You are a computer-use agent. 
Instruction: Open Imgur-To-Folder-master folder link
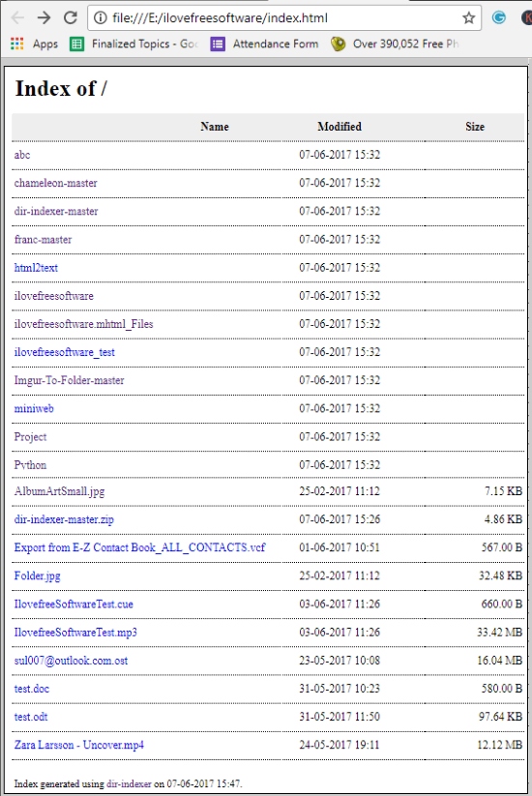pos(69,380)
